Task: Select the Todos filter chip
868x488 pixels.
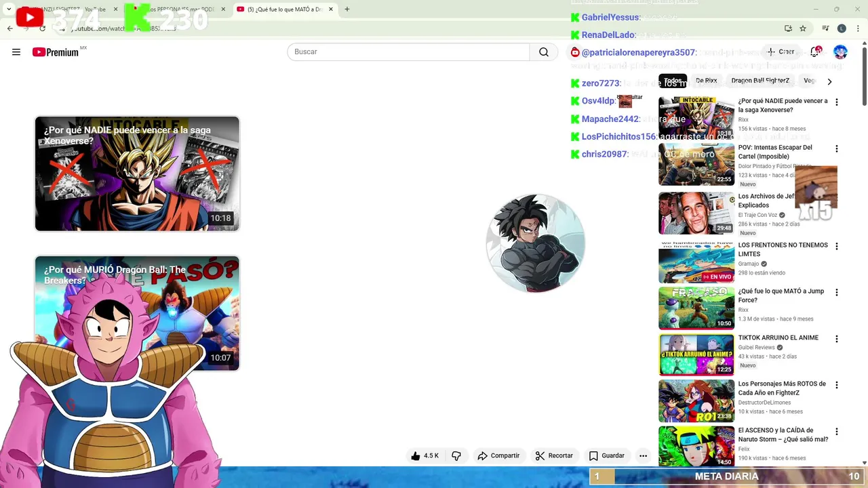Action: click(x=673, y=81)
